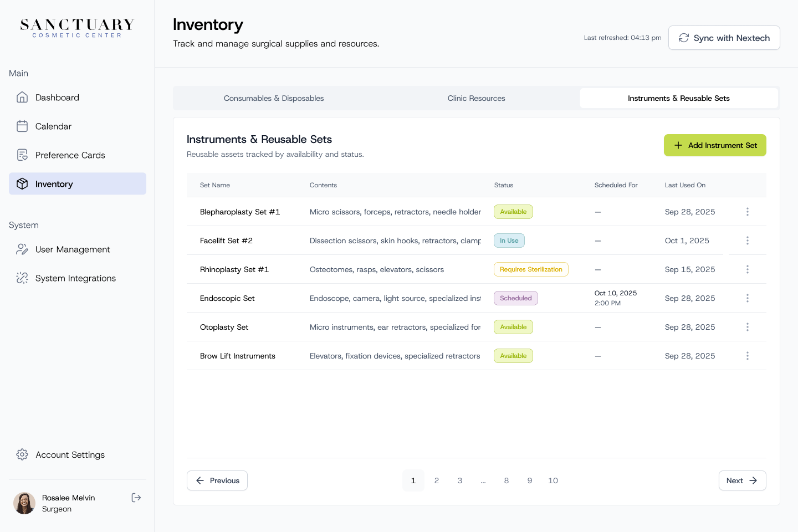Click the Rhinoplasty Set #1 name
798x532 pixels.
click(234, 269)
